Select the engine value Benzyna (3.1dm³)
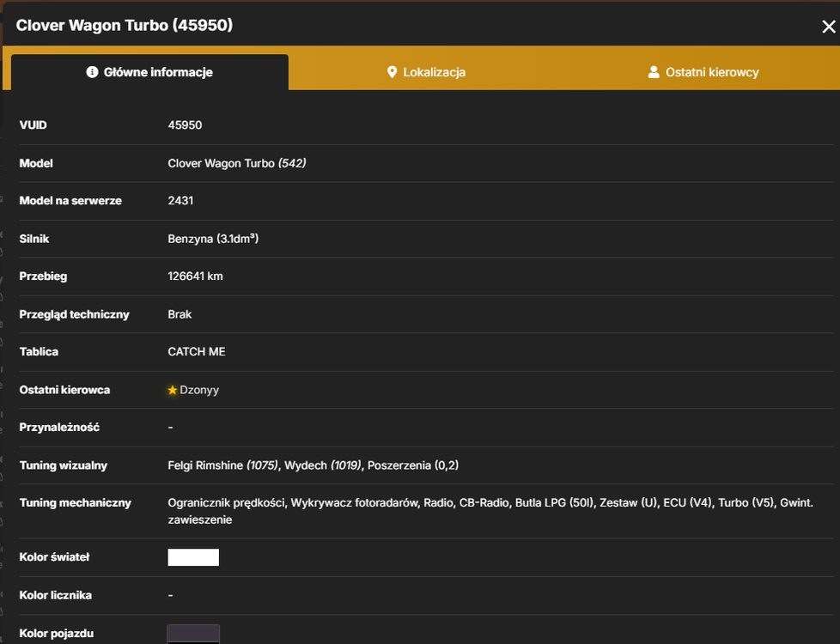The image size is (840, 644). (x=213, y=239)
